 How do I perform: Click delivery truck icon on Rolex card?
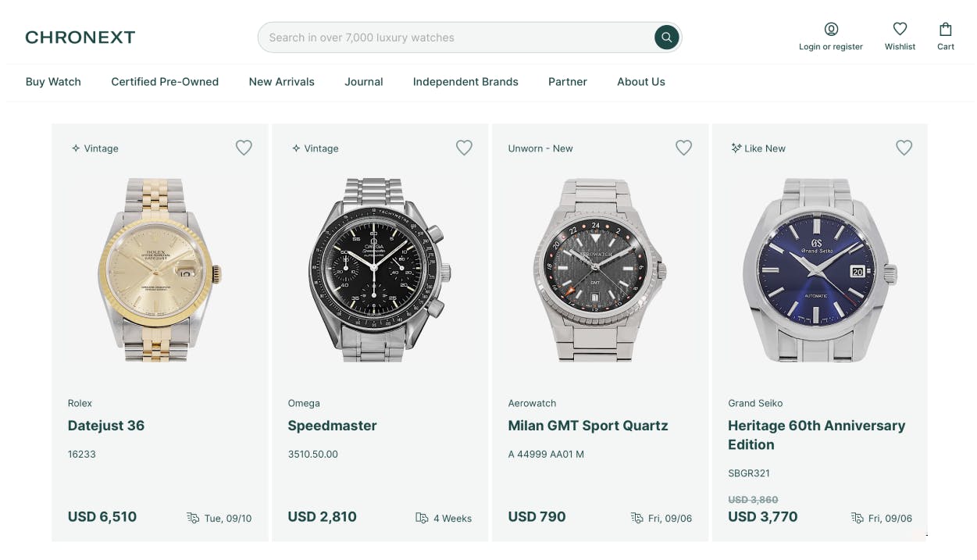pyautogui.click(x=193, y=518)
